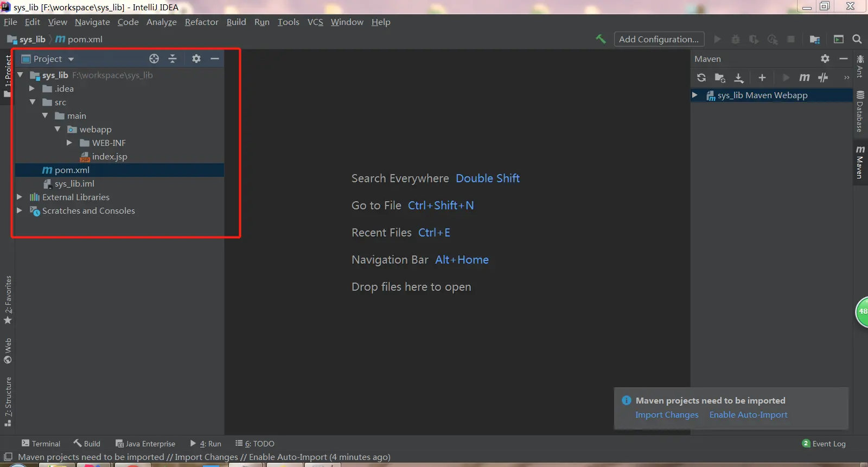Collapse the src folder
This screenshot has height=467, width=868.
click(32, 102)
